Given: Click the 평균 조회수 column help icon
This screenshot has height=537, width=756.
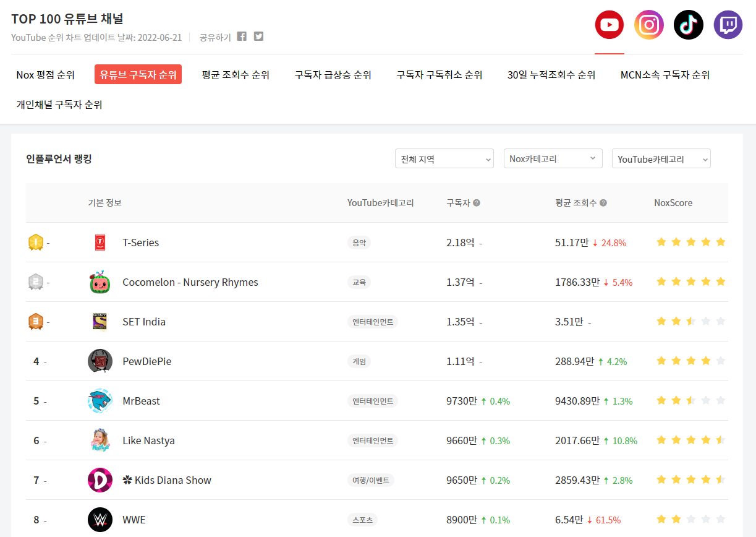Looking at the screenshot, I should [603, 203].
